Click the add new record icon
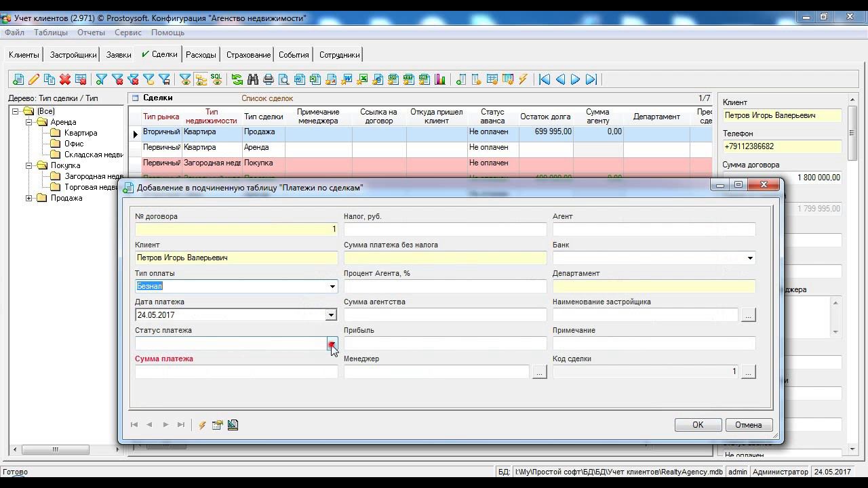Image resolution: width=868 pixels, height=488 pixels. pos(18,79)
